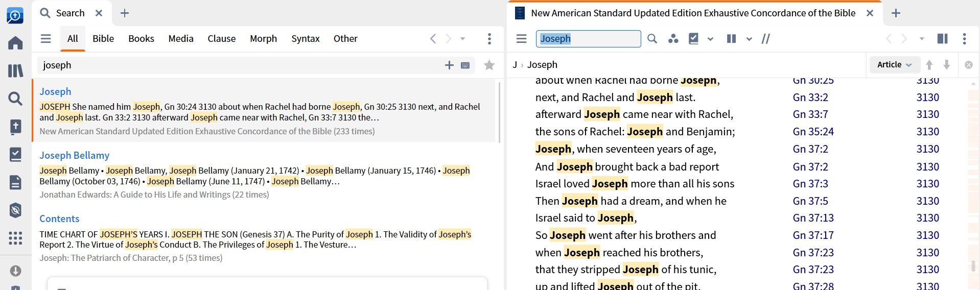
Task: Open the Search panel hamburger menu
Action: [46, 39]
